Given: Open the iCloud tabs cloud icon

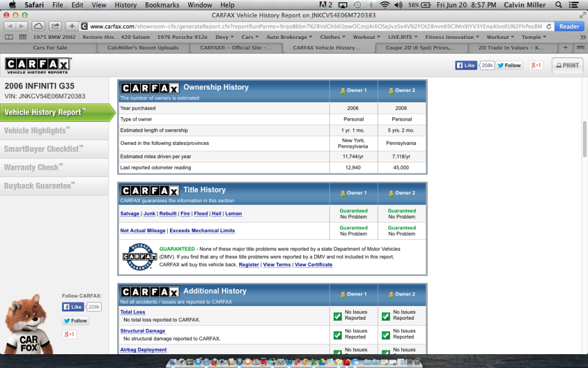Looking at the screenshot, I should point(38,26).
